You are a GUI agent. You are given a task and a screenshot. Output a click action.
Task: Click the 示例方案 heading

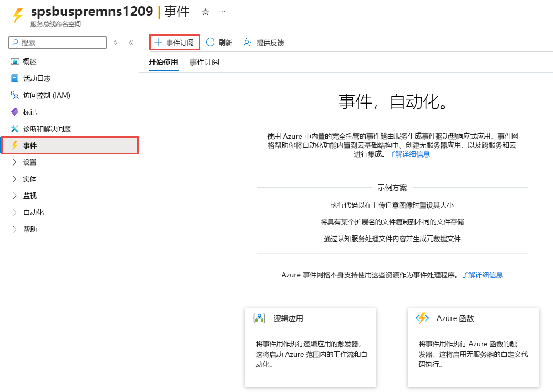[x=392, y=188]
